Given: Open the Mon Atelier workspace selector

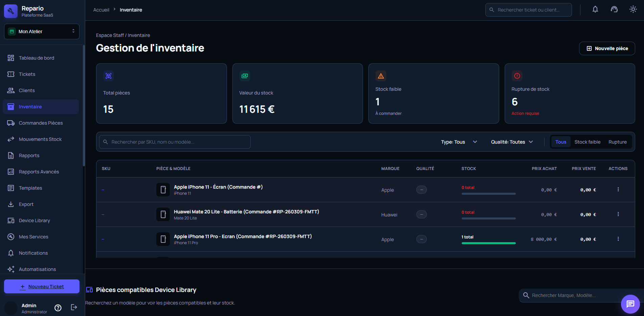Looking at the screenshot, I should (42, 31).
